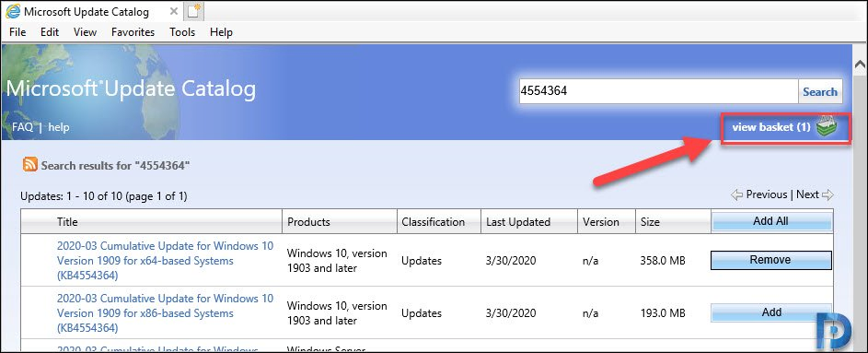This screenshot has height=353, width=868.
Task: Click the Next page arrow icon
Action: click(x=827, y=194)
